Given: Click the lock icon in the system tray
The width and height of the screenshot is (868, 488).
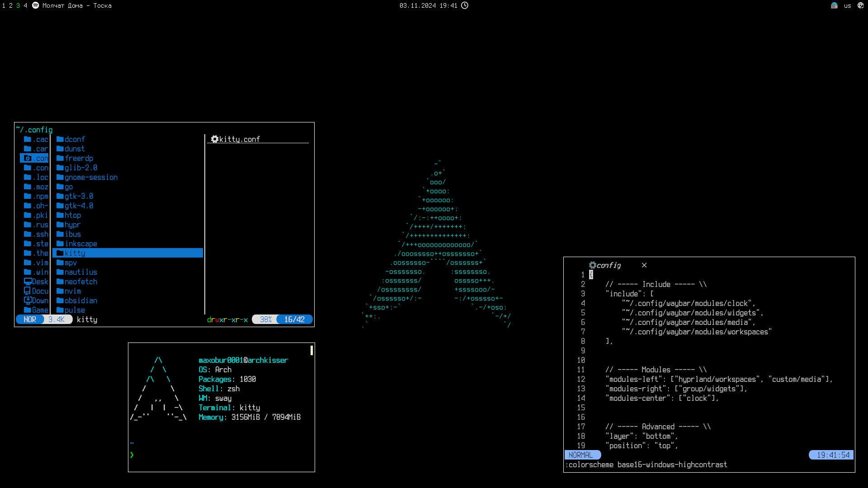Looking at the screenshot, I should click(x=834, y=5).
